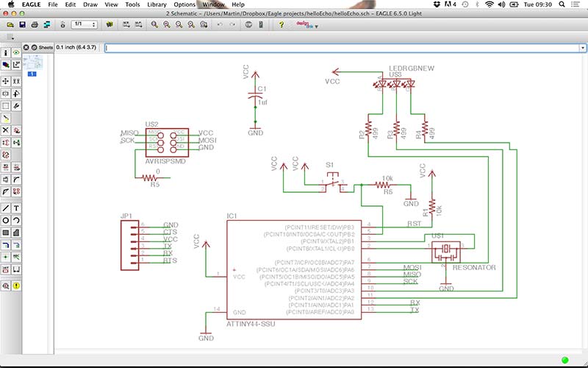Save the schematic with the floppy icon
This screenshot has width=588, height=368.
tap(23, 25)
